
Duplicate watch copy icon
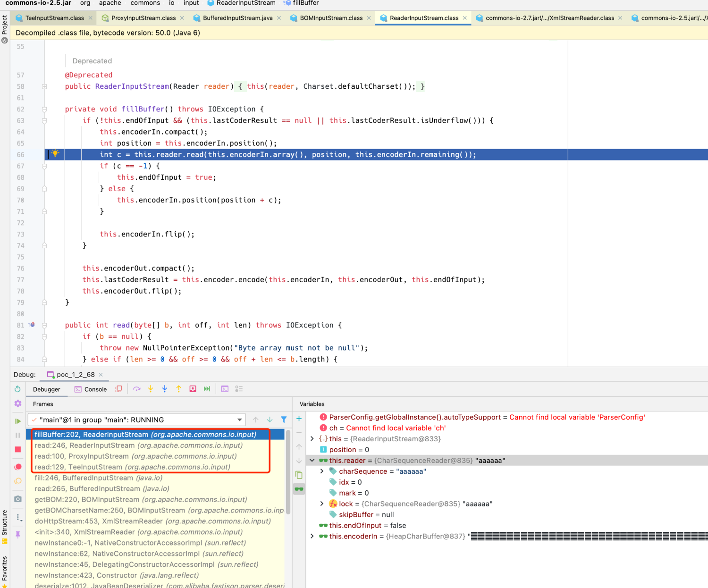click(x=299, y=475)
